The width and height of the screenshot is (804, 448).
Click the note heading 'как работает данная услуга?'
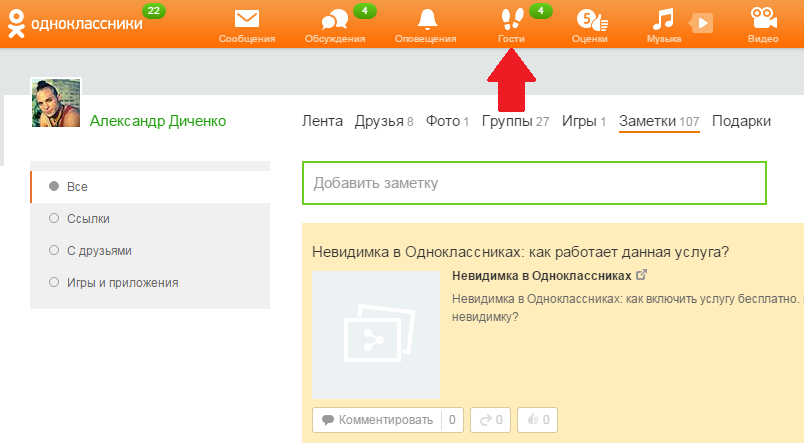629,252
